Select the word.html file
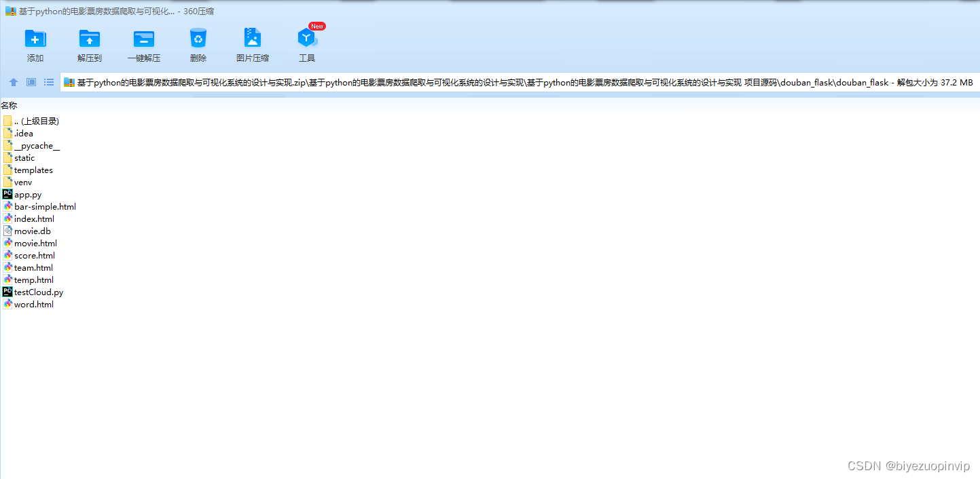 coord(33,304)
